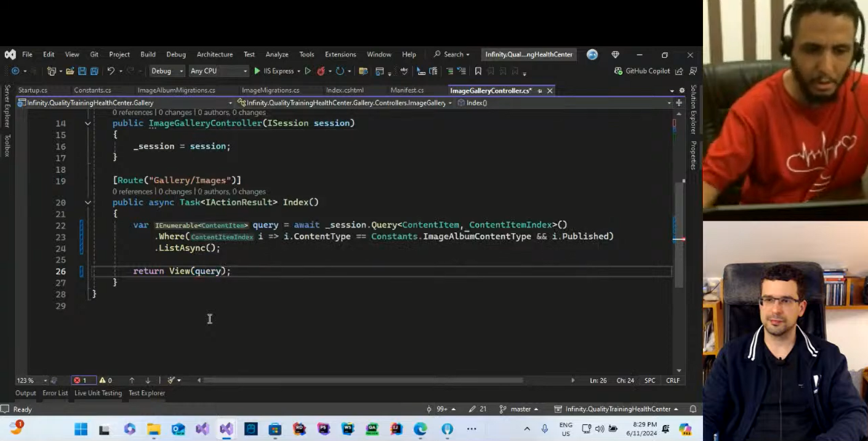Switch to the Index.cshtml tab
The height and width of the screenshot is (441, 868).
click(345, 90)
